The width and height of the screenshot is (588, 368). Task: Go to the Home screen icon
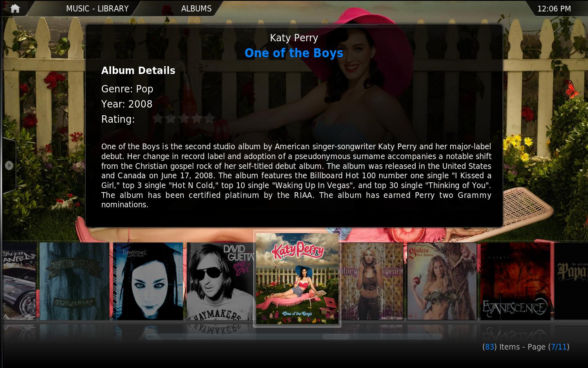click(15, 9)
